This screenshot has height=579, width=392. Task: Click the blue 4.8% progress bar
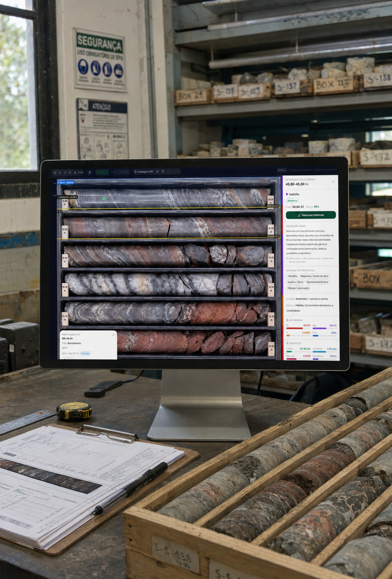[x=316, y=335]
